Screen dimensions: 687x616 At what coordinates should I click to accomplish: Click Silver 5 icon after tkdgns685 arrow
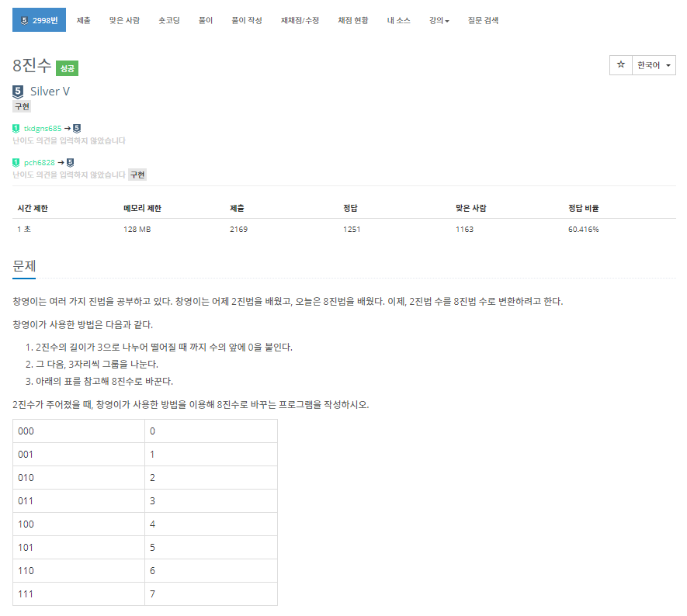point(77,128)
